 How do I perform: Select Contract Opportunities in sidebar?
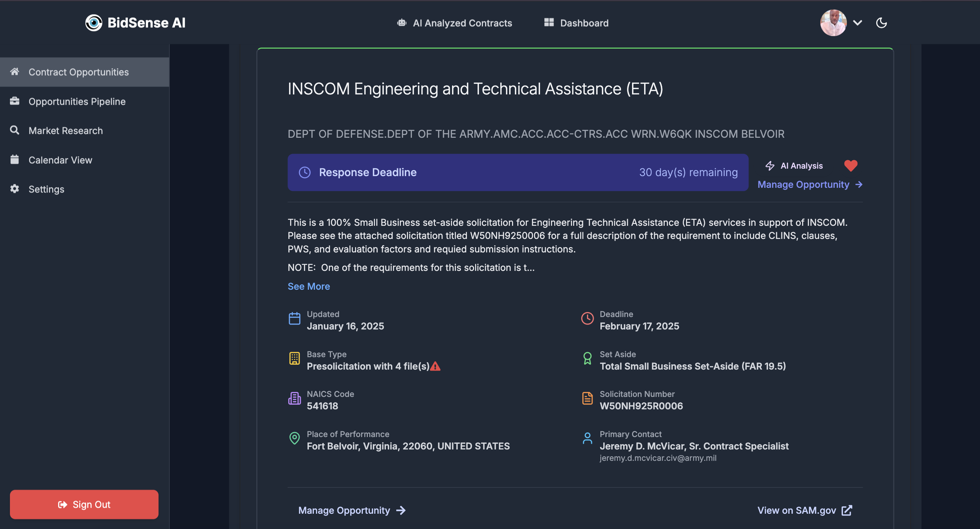pyautogui.click(x=78, y=72)
